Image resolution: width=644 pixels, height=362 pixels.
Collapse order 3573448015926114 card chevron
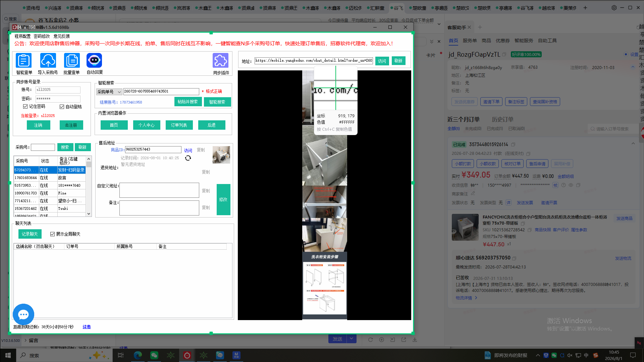pyautogui.click(x=633, y=144)
